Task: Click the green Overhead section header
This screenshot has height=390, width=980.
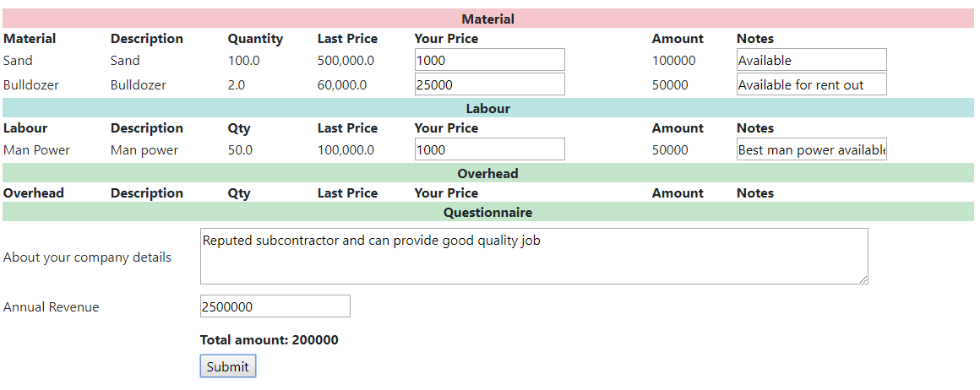Action: 488,173
